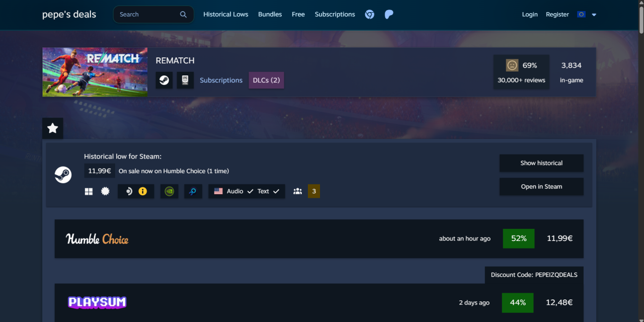Open the game's Subscriptions link
The height and width of the screenshot is (322, 644).
[221, 80]
